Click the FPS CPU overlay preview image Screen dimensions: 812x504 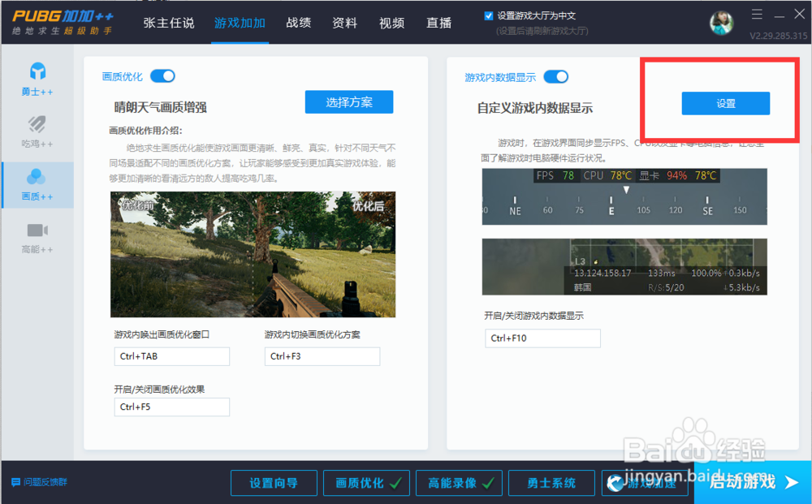624,196
